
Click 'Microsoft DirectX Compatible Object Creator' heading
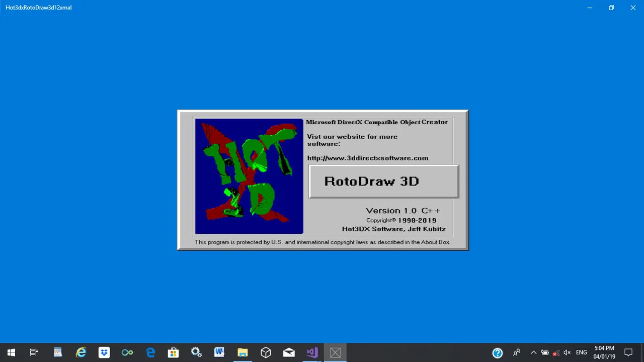(377, 122)
